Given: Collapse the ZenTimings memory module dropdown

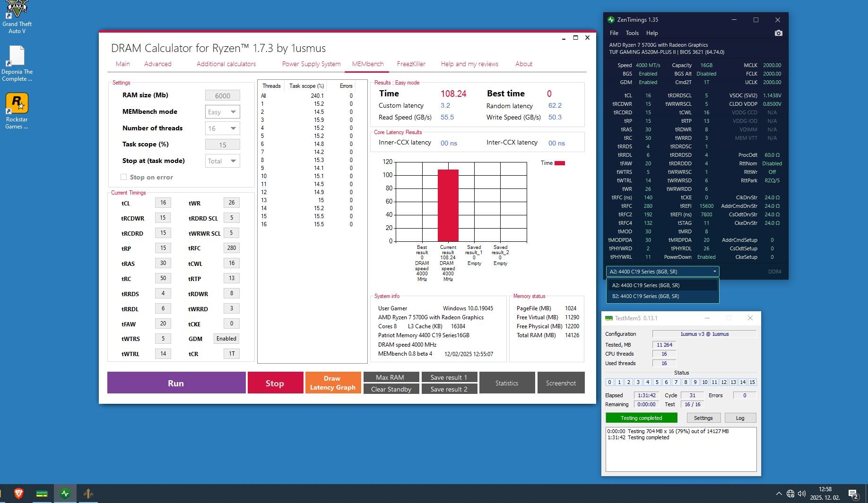Looking at the screenshot, I should point(663,272).
